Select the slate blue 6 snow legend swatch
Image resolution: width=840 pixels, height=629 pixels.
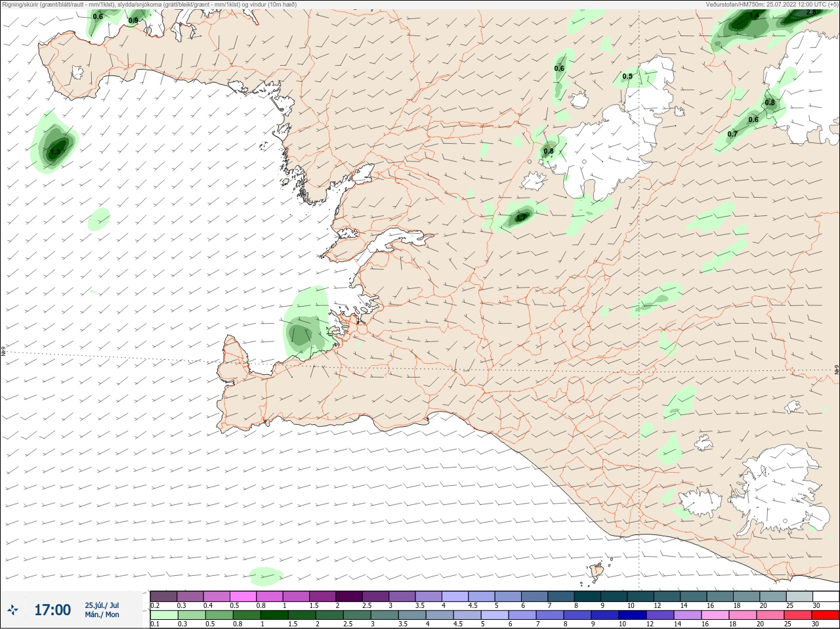pyautogui.click(x=534, y=597)
